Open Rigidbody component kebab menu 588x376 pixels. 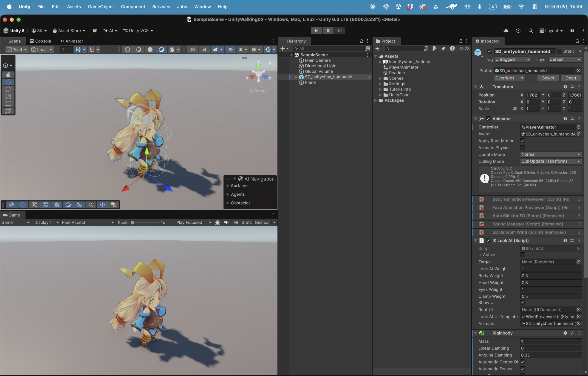(579, 333)
